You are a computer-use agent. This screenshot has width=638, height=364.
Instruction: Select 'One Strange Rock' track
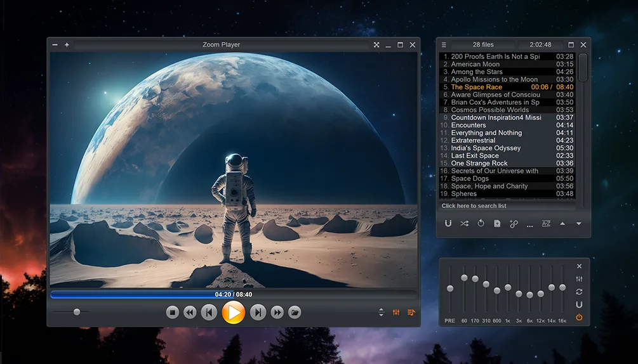[x=507, y=164]
